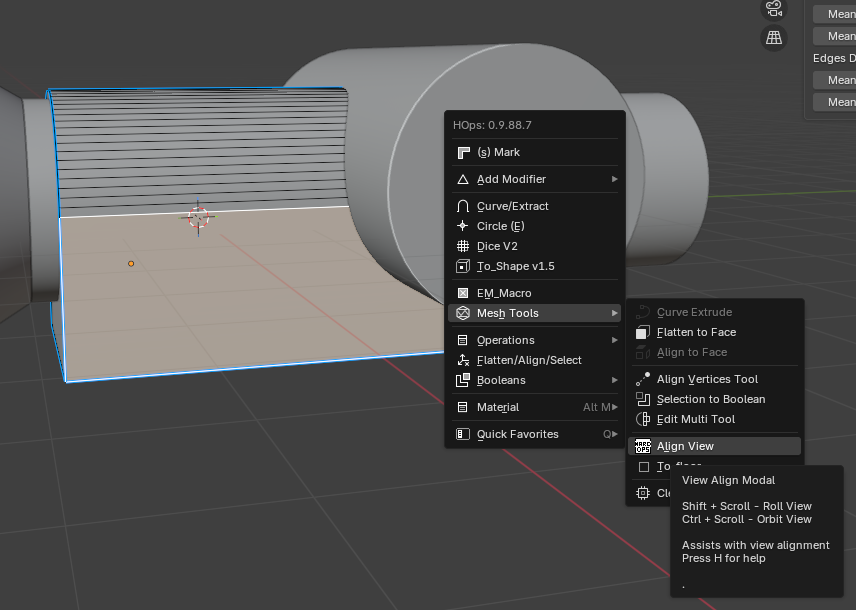Select the Flatten/Align/Select icon
The height and width of the screenshot is (610, 856).
pyautogui.click(x=463, y=360)
